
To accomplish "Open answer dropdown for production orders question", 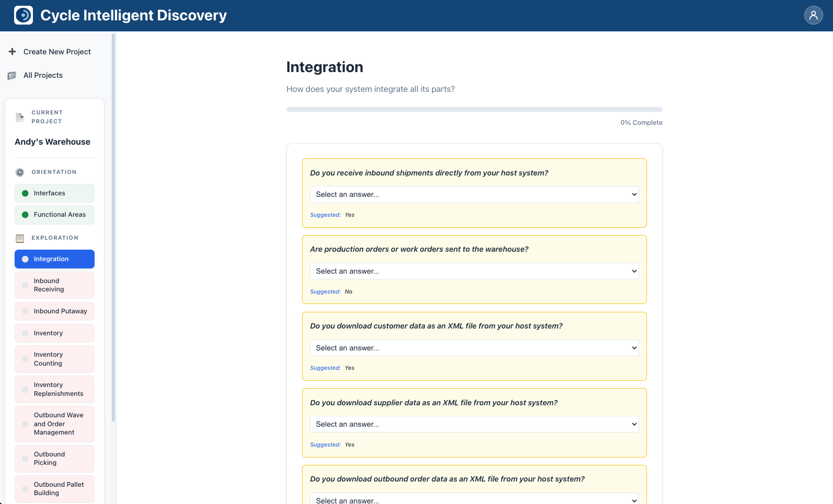I will (x=475, y=271).
